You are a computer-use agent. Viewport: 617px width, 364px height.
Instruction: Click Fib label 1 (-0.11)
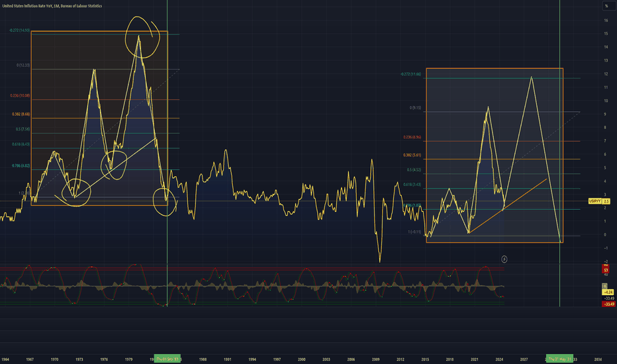tap(414, 232)
